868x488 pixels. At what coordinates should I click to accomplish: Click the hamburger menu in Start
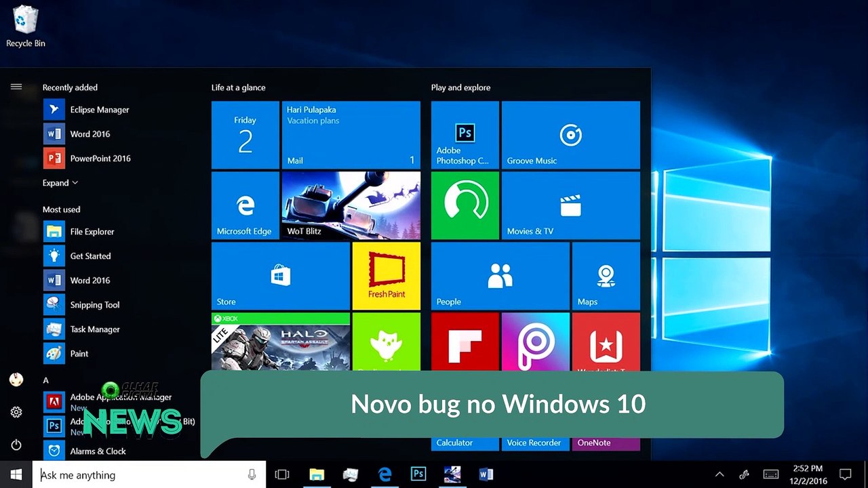[16, 87]
